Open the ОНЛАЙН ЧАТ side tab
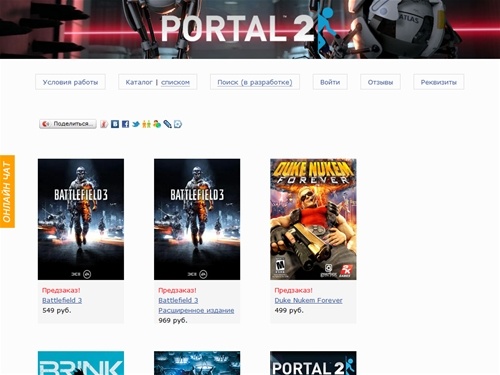The width and height of the screenshot is (500, 375). (x=7, y=191)
